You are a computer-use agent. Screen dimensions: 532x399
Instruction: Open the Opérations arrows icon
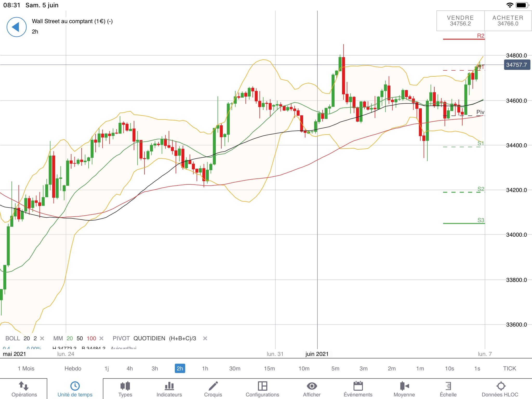[x=24, y=386]
